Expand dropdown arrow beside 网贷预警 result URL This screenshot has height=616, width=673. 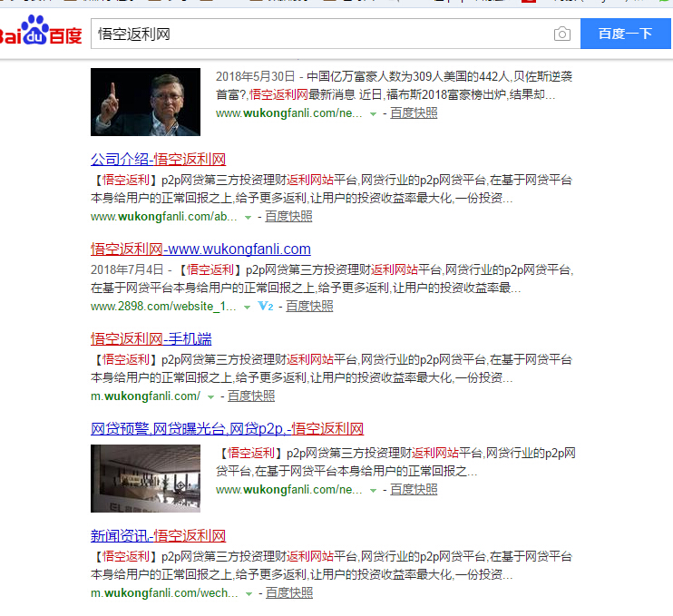click(374, 490)
